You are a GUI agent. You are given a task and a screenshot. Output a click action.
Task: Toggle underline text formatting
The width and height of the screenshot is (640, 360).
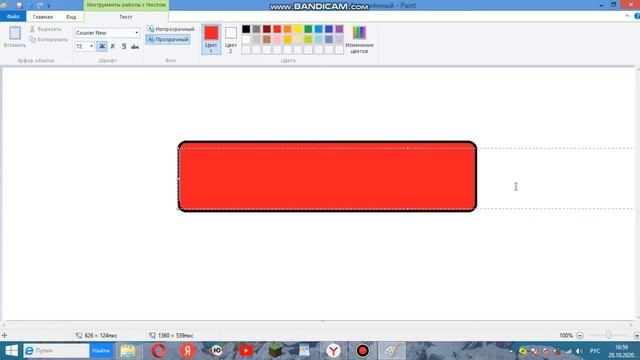pos(124,47)
